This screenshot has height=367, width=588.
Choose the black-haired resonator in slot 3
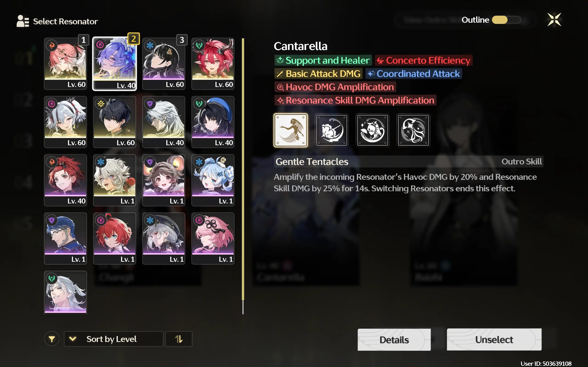point(164,64)
